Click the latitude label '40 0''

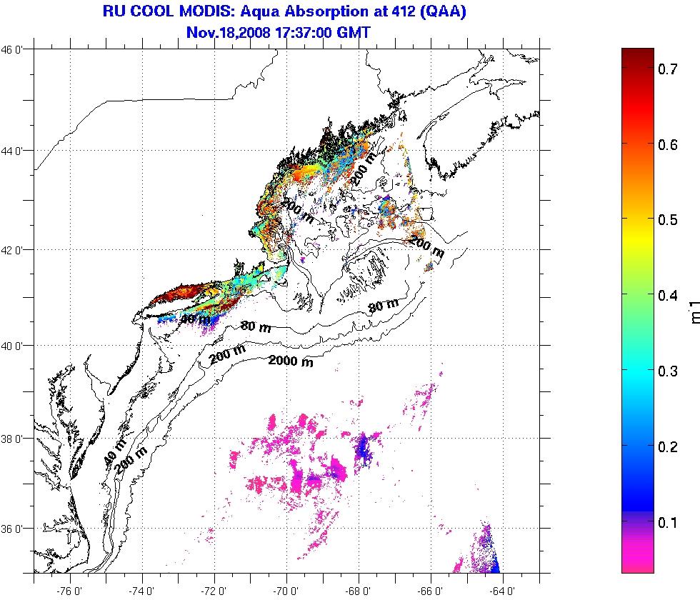tap(11, 346)
